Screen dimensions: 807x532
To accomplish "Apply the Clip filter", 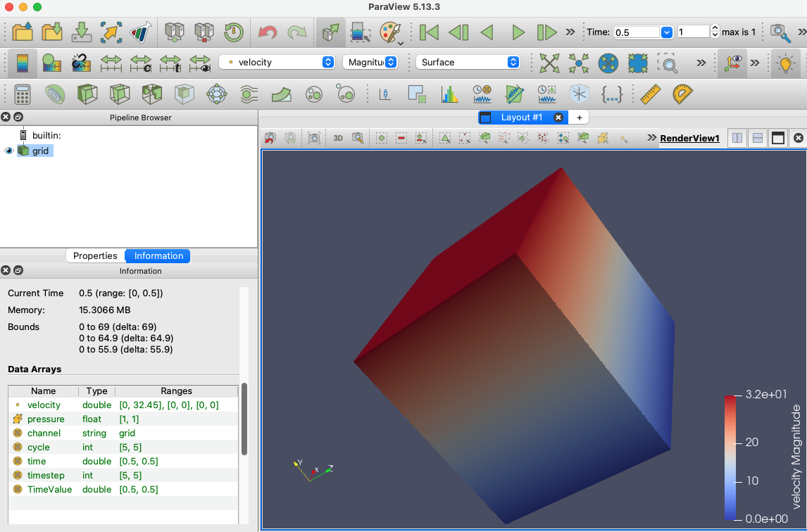I will tap(87, 94).
